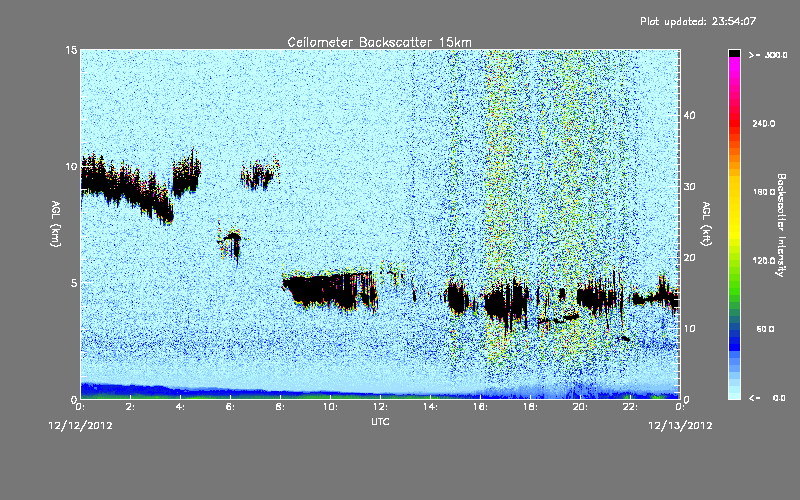Click the 'Backscatter Intensity' colorbar label
The height and width of the screenshot is (500, 800).
[781, 225]
